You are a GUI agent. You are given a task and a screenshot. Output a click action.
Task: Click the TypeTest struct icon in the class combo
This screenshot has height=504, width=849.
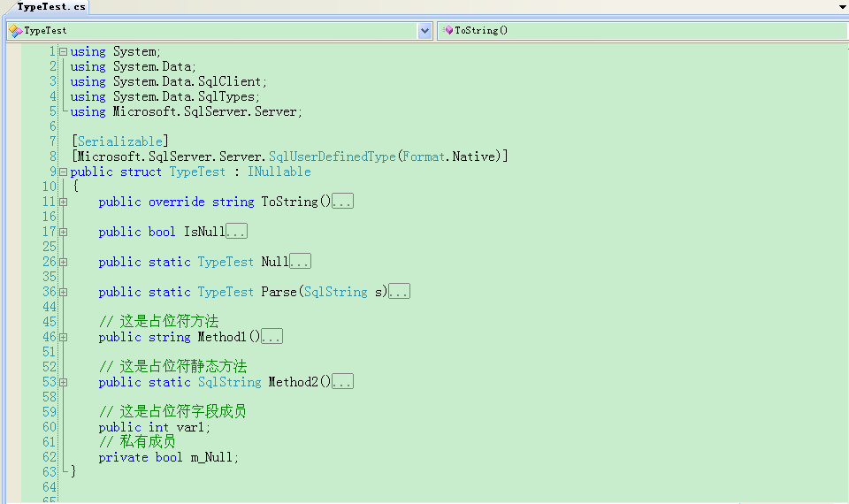coord(16,31)
